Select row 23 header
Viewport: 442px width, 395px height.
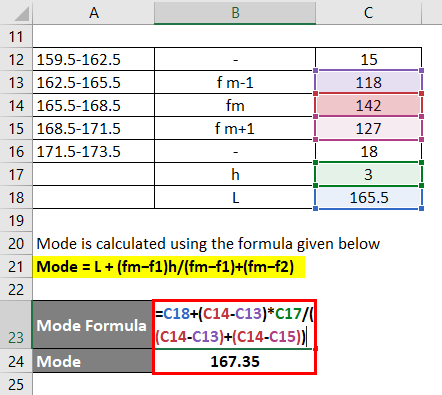pos(16,325)
